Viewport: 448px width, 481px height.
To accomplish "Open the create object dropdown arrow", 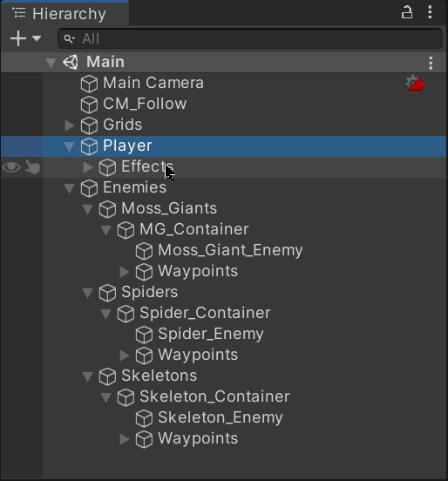I will click(37, 38).
